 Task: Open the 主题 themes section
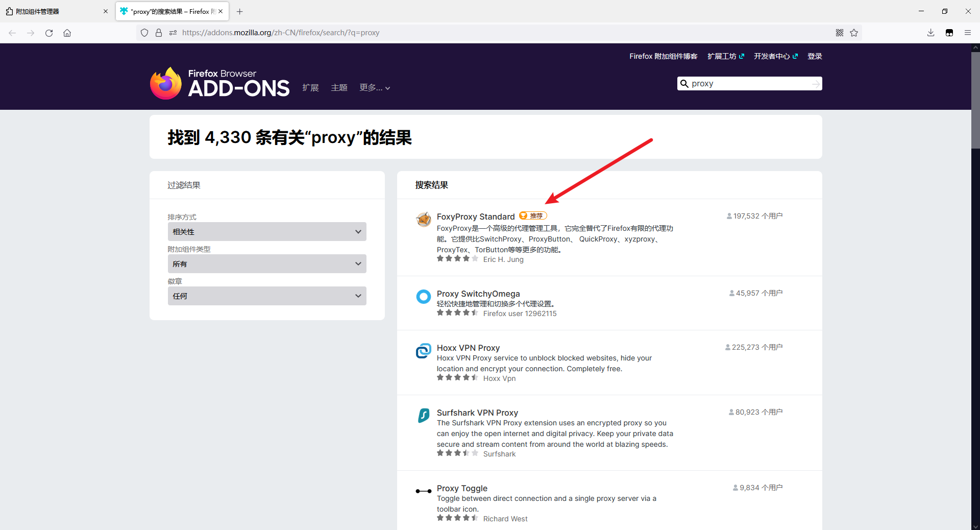[339, 88]
